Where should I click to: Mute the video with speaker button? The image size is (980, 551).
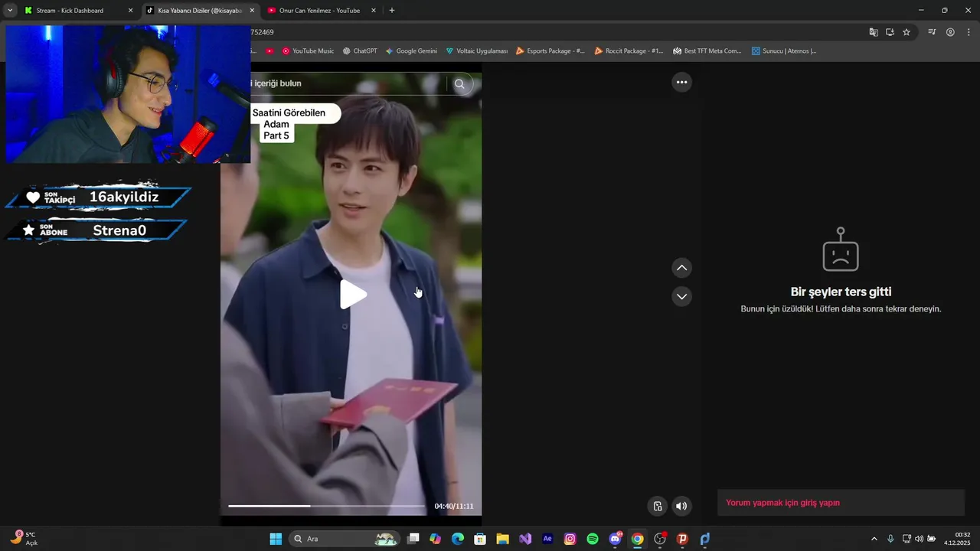pyautogui.click(x=681, y=506)
